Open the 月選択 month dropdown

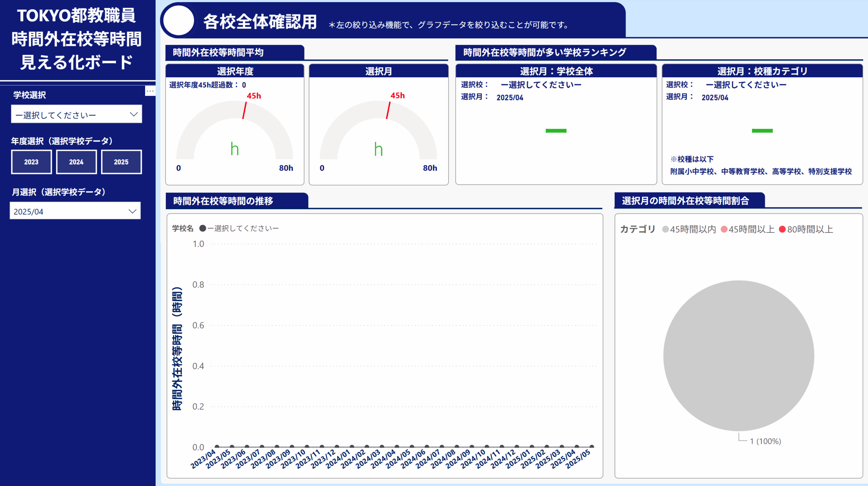pyautogui.click(x=75, y=211)
